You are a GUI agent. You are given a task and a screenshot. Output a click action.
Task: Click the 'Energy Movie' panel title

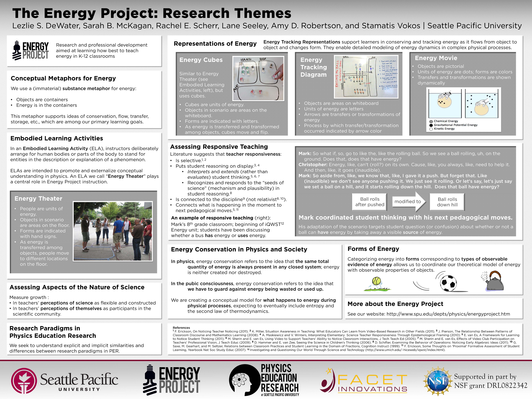tap(436, 58)
